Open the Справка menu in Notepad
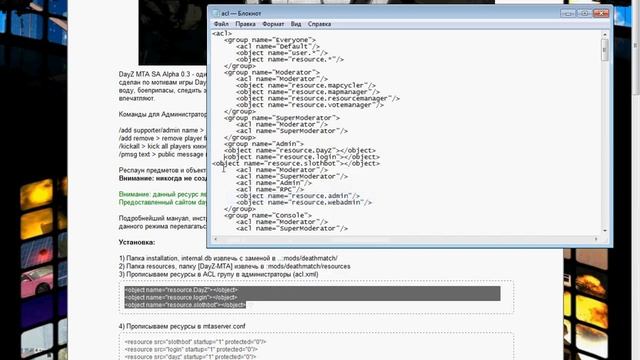This screenshot has height=360, width=640. coord(319,24)
